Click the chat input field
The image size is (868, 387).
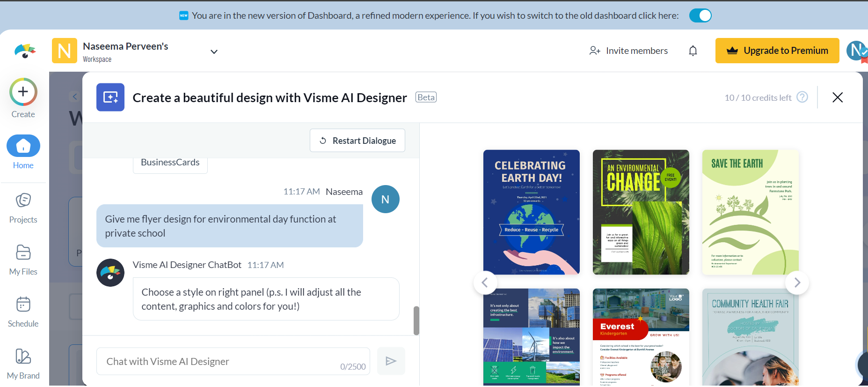233,361
